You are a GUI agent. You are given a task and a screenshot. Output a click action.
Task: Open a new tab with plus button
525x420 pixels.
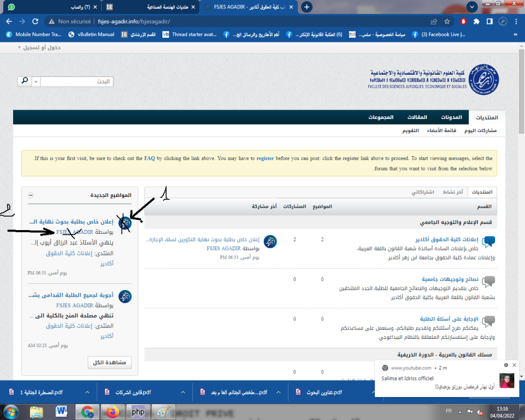[x=307, y=7]
